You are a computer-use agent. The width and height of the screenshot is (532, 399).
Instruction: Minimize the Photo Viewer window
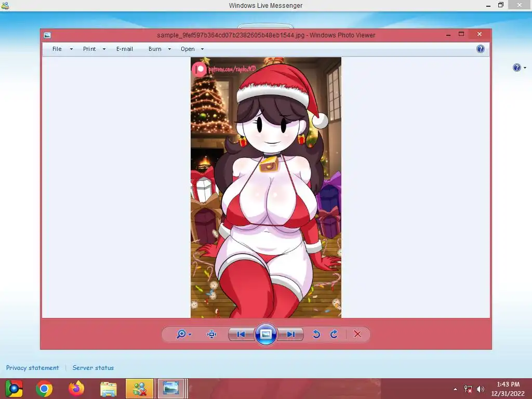(448, 35)
